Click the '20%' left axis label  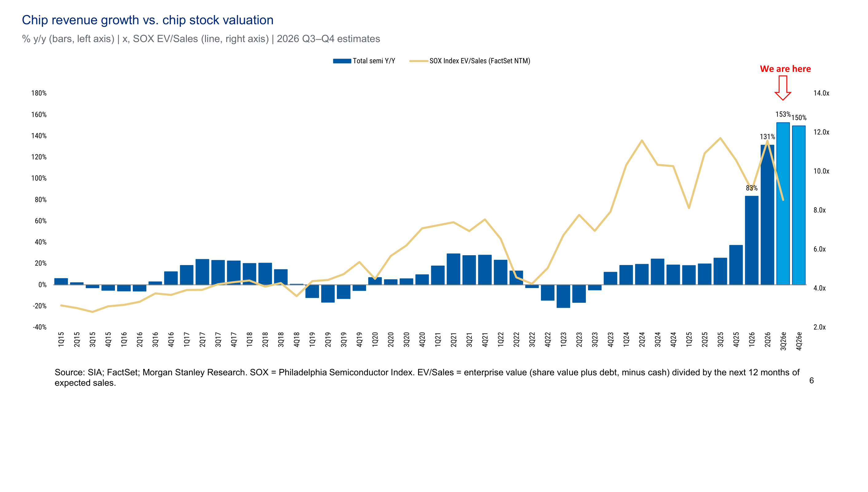point(41,264)
